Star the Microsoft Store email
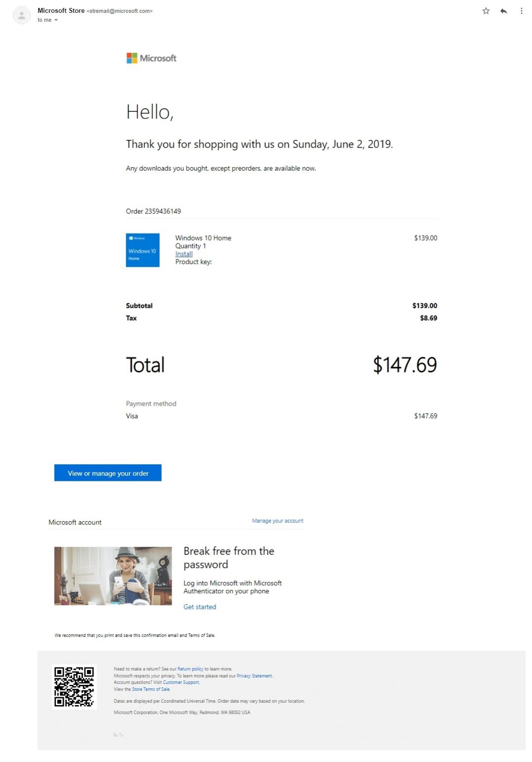This screenshot has height=762, width=532. [486, 10]
